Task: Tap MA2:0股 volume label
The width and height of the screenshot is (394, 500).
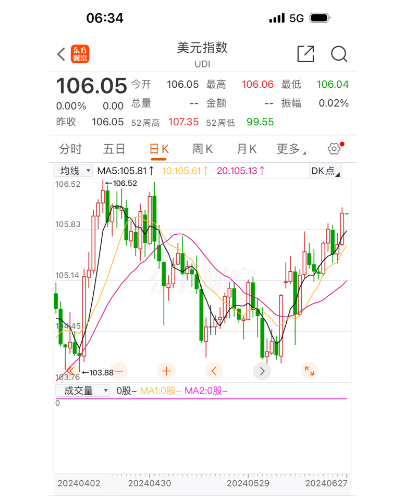Action: 206,390
